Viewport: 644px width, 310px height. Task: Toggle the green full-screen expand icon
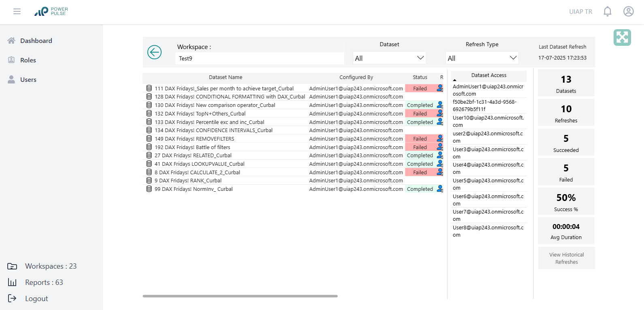click(622, 37)
